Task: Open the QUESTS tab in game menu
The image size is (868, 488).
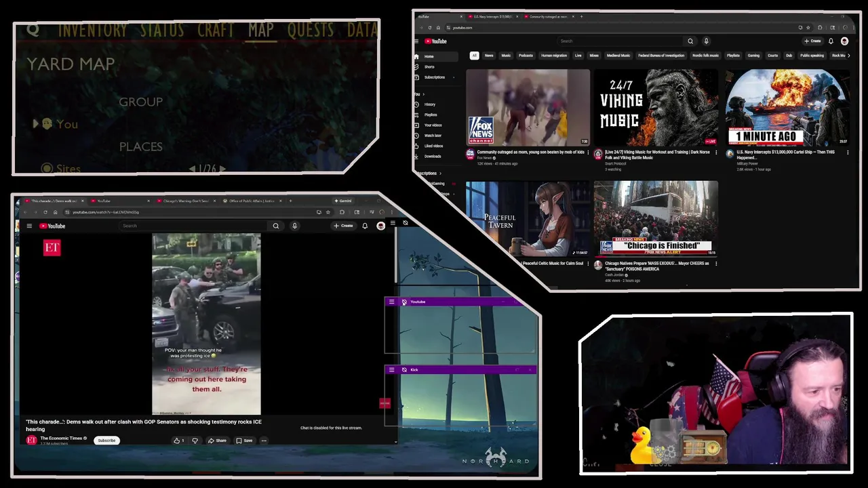Action: (x=311, y=30)
